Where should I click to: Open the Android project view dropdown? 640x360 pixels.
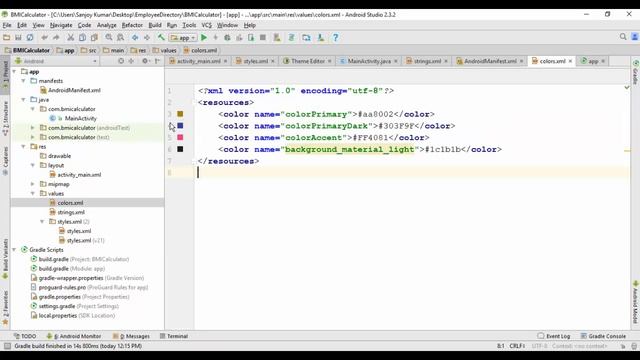[56, 61]
